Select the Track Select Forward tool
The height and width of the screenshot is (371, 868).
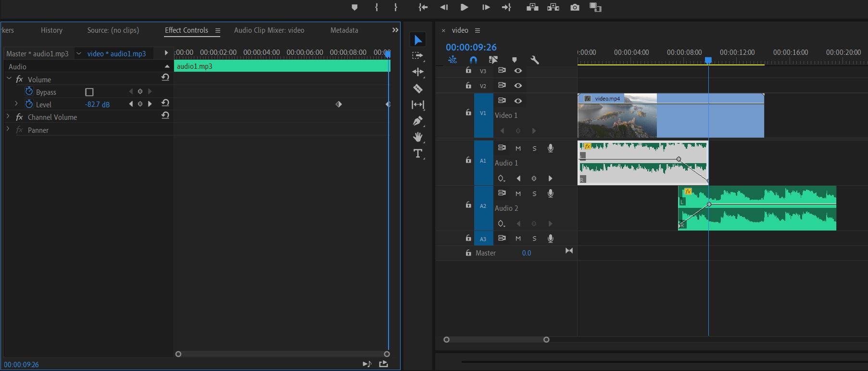[418, 56]
